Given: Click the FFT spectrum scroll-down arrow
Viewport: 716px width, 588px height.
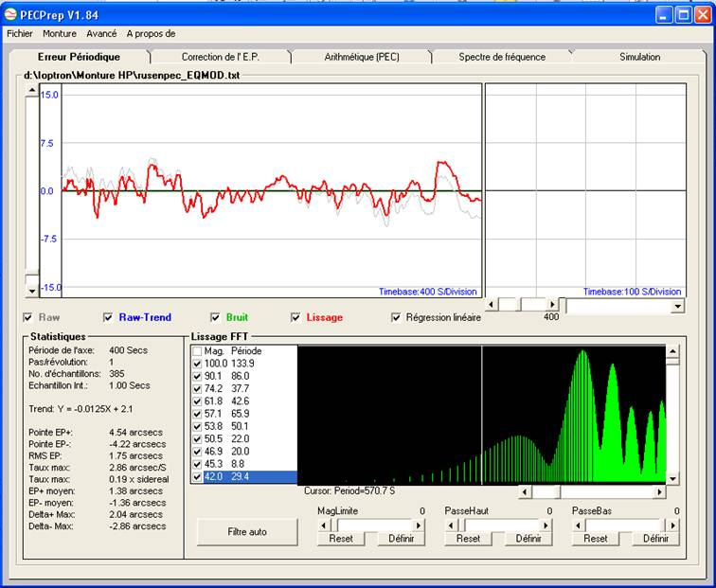Looking at the screenshot, I should (x=672, y=478).
